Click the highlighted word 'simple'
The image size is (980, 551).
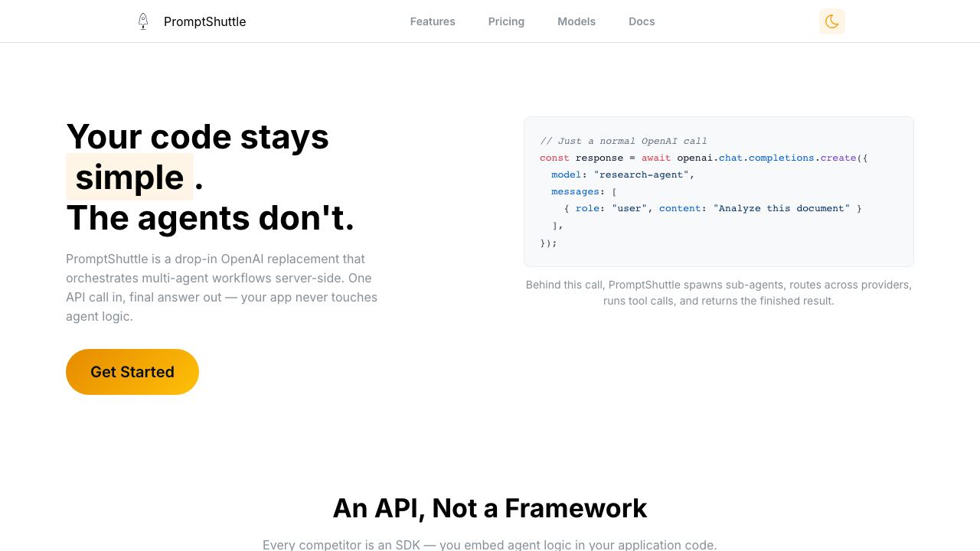pyautogui.click(x=129, y=177)
